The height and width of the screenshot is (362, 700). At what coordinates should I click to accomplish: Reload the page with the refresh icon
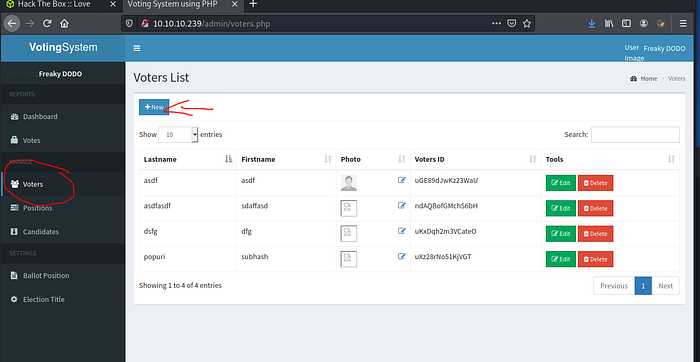47,24
